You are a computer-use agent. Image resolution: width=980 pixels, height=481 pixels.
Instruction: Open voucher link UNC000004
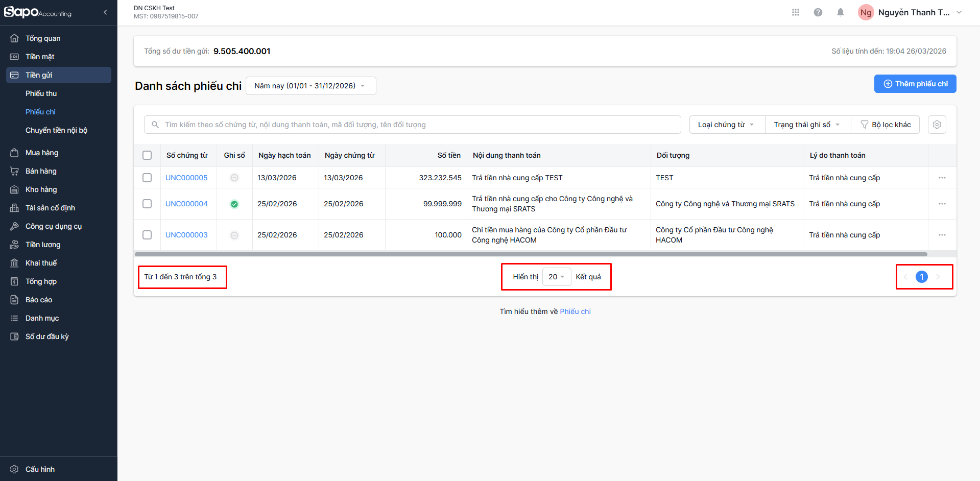pos(186,204)
